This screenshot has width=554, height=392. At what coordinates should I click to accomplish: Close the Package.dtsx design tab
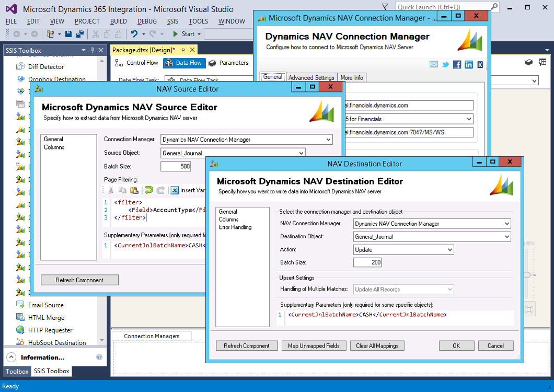[x=192, y=50]
